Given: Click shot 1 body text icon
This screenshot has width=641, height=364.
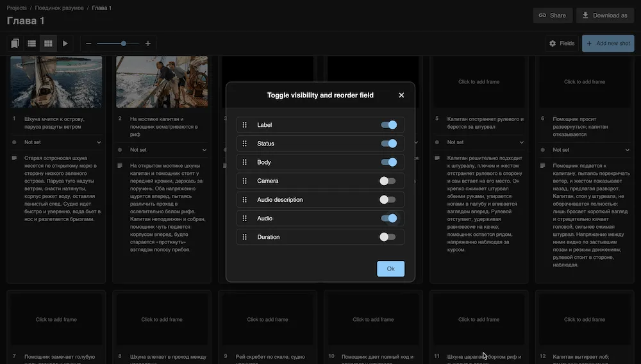Looking at the screenshot, I should click(x=14, y=158).
